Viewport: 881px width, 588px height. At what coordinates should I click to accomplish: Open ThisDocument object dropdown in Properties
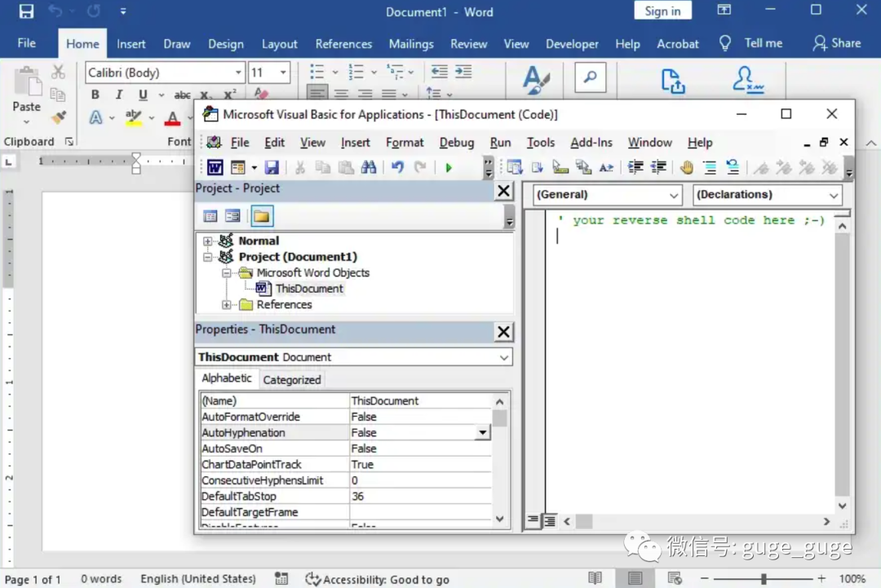click(504, 357)
